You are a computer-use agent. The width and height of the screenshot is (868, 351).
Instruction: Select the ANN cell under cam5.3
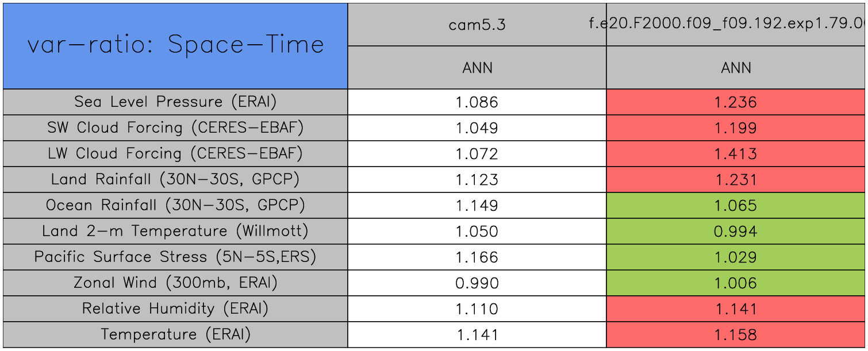[x=477, y=68]
